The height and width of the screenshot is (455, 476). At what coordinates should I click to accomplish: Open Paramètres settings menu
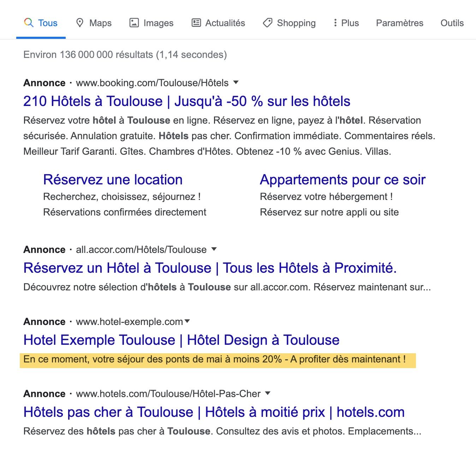point(399,23)
